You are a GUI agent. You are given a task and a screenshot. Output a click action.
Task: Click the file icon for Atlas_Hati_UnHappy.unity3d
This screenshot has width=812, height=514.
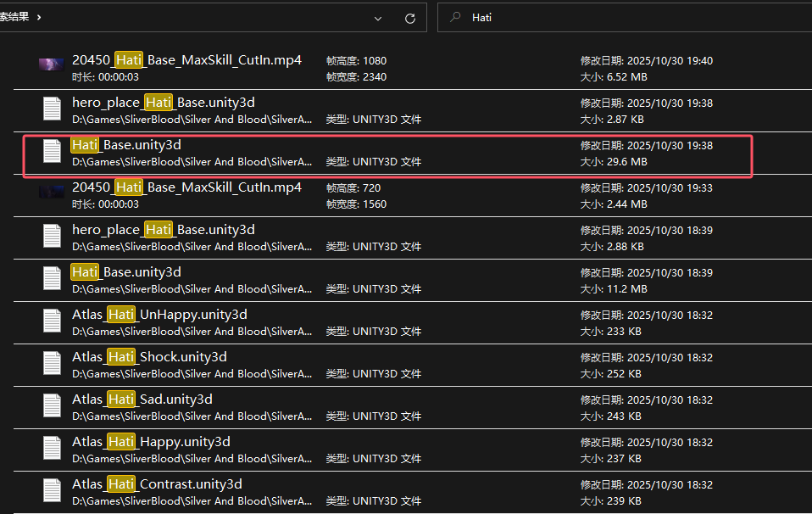[53, 321]
